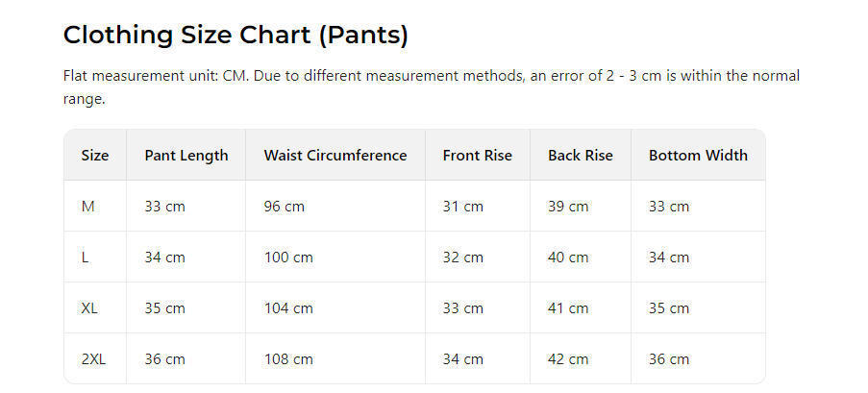Select the 42 cm back rise cell
This screenshot has width=868, height=393.
(568, 359)
